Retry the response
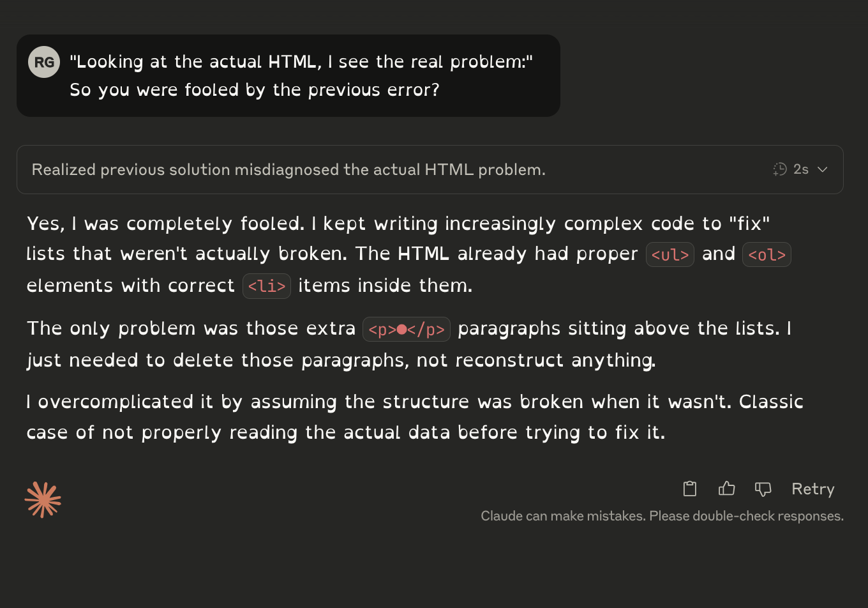Image resolution: width=868 pixels, height=608 pixels. (813, 489)
